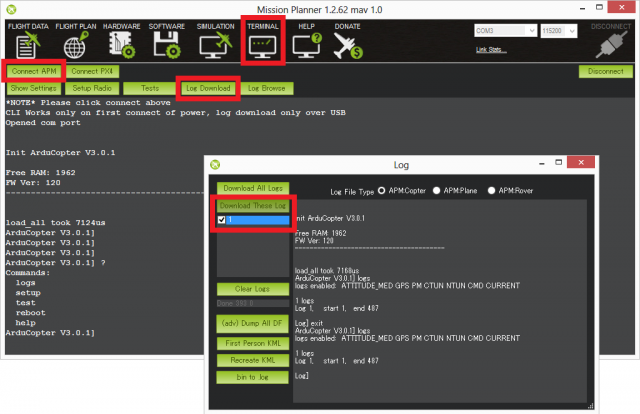
Task: Click the Log Browse button
Action: pyautogui.click(x=267, y=88)
